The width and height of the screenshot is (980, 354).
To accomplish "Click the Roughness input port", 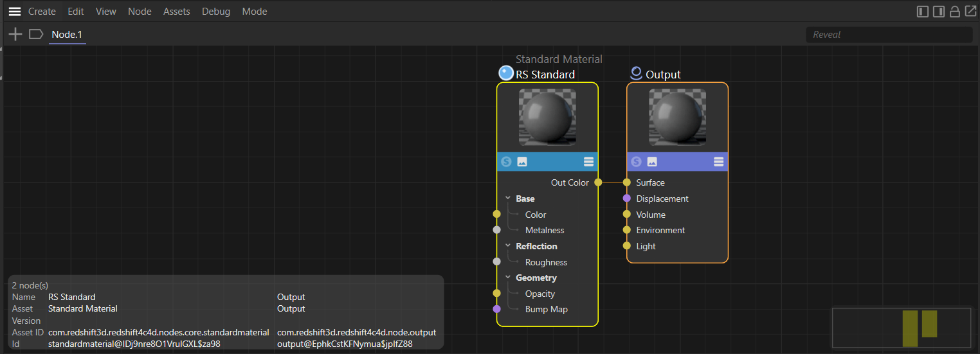I will pyautogui.click(x=496, y=261).
